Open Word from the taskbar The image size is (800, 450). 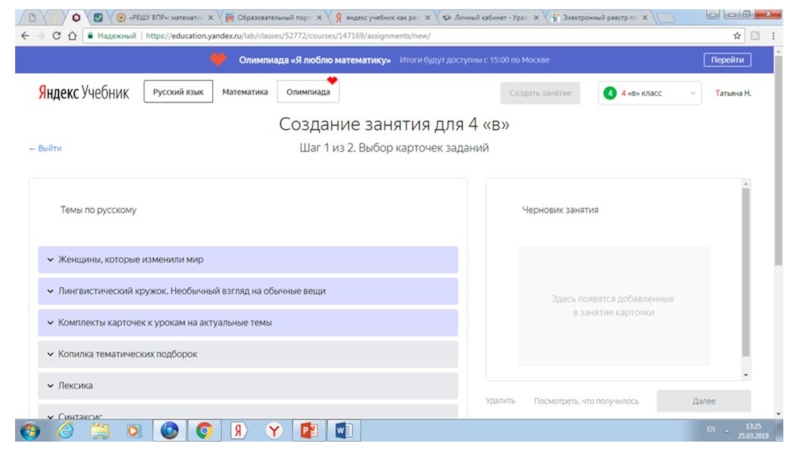tap(342, 431)
